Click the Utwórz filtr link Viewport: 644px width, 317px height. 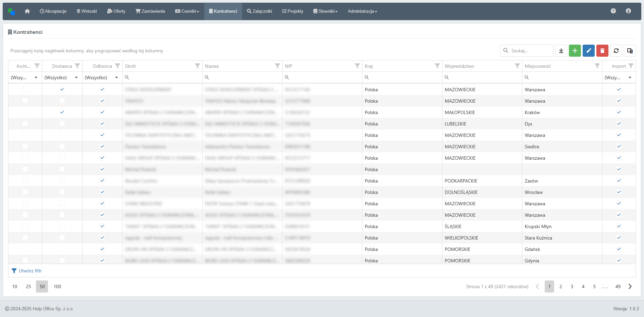(x=30, y=271)
